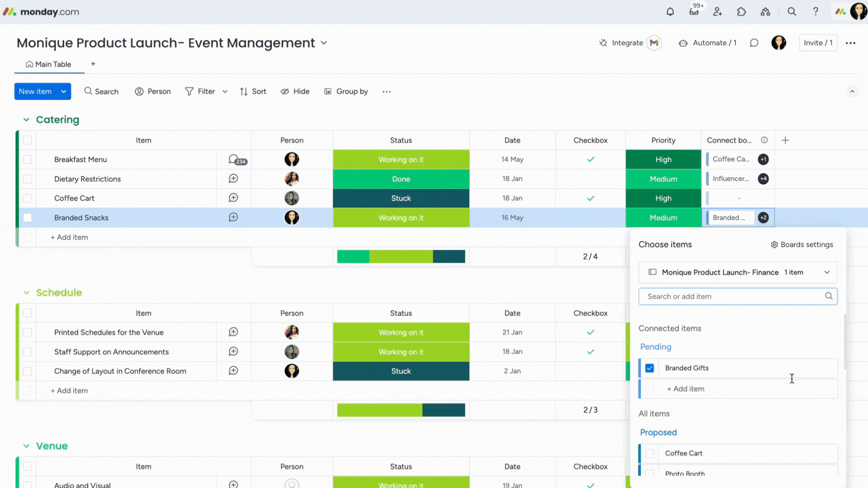The image size is (868, 488).
Task: Select the Dietary Restrictions row checkbox
Action: pos(28,179)
